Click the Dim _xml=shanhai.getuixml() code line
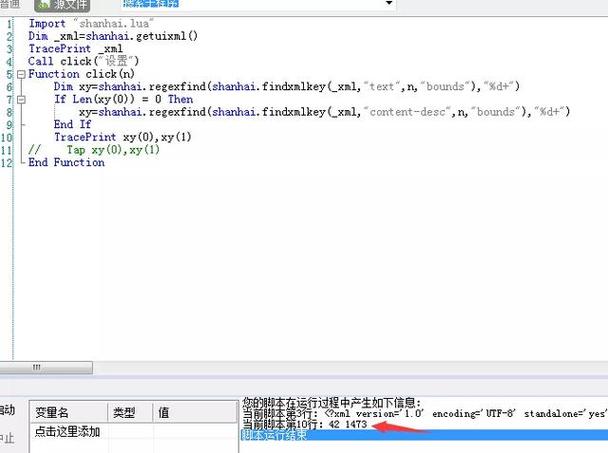This screenshot has height=453, width=608. [113, 36]
